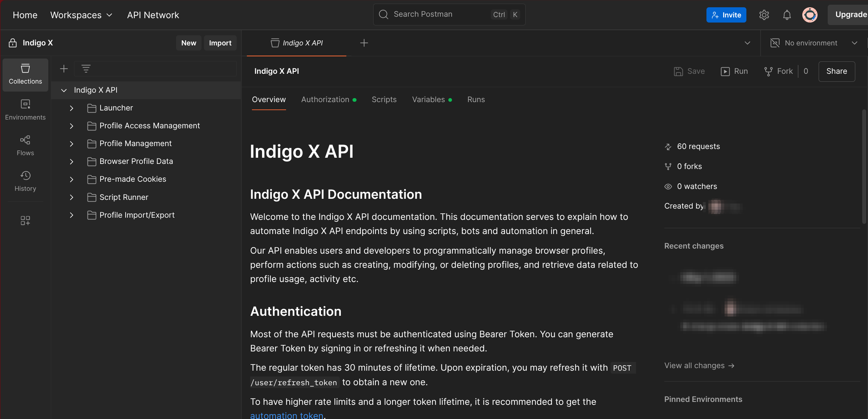Click the Indigo X API title heading
This screenshot has width=868, height=419.
point(302,151)
